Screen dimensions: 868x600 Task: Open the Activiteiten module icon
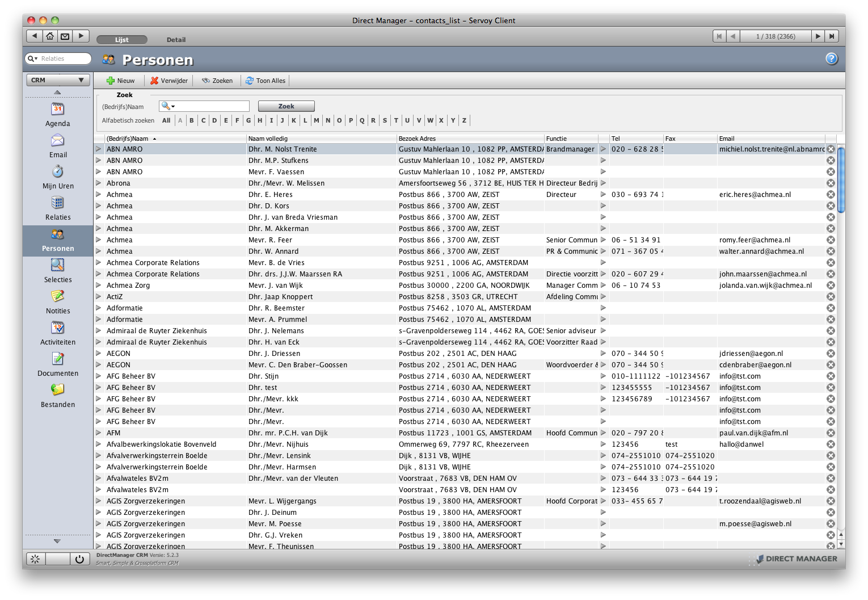point(58,328)
